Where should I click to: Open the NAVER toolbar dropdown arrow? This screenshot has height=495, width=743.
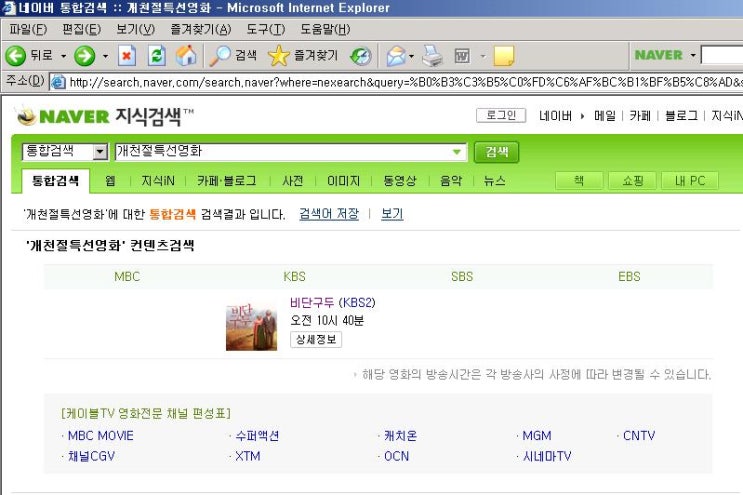[x=693, y=55]
